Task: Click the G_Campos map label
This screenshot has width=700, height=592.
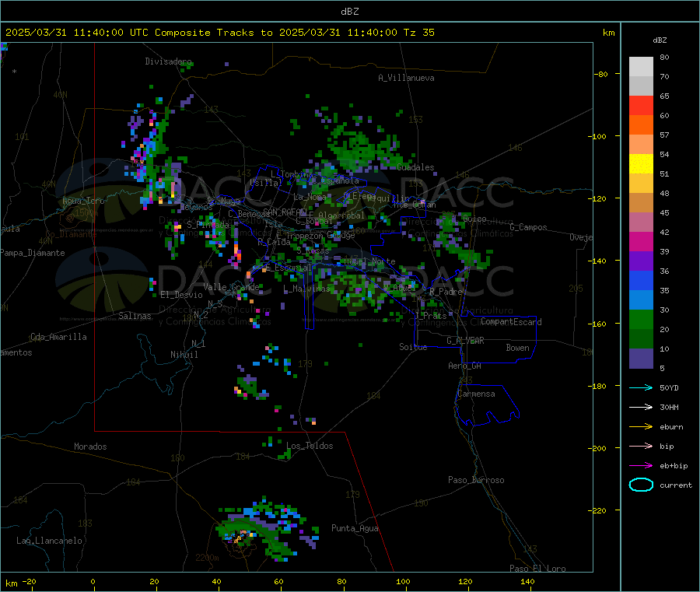Action: (x=528, y=227)
